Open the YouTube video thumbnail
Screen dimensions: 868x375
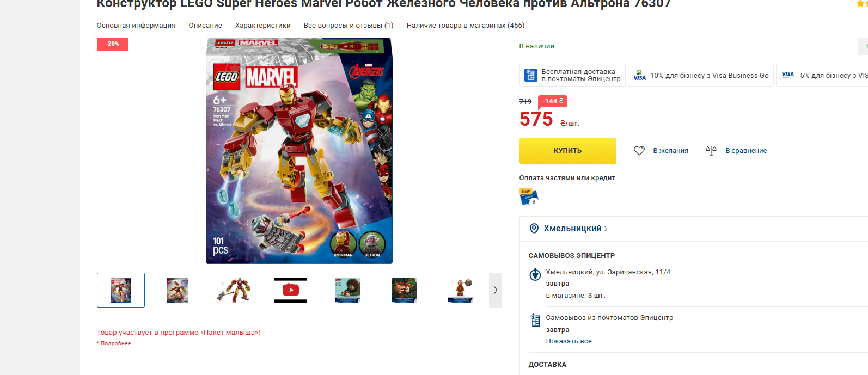tap(291, 290)
